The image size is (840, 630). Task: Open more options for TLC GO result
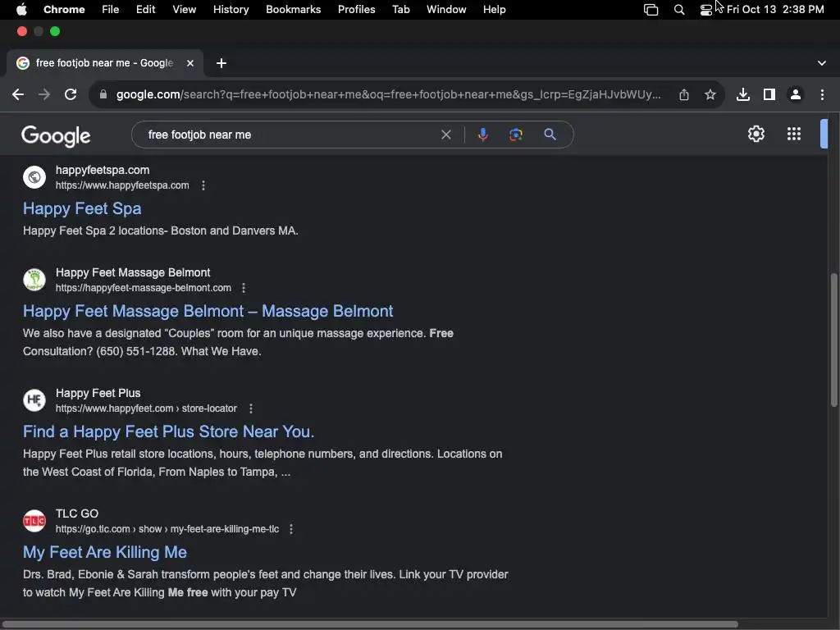click(x=291, y=529)
